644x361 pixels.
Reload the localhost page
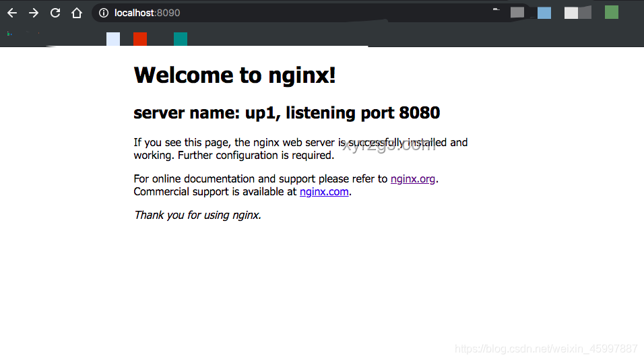[55, 13]
